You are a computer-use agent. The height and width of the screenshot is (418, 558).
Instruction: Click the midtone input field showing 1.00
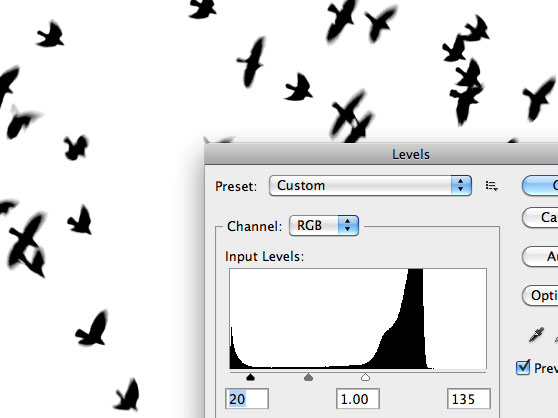358,399
